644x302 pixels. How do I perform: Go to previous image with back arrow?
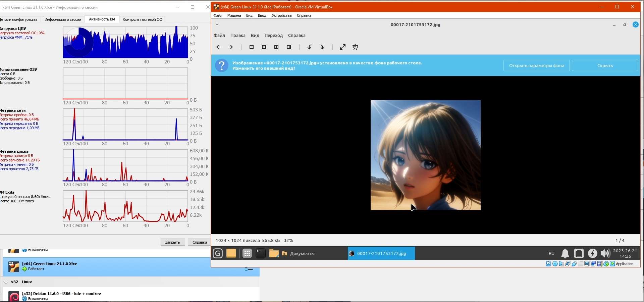click(x=218, y=47)
